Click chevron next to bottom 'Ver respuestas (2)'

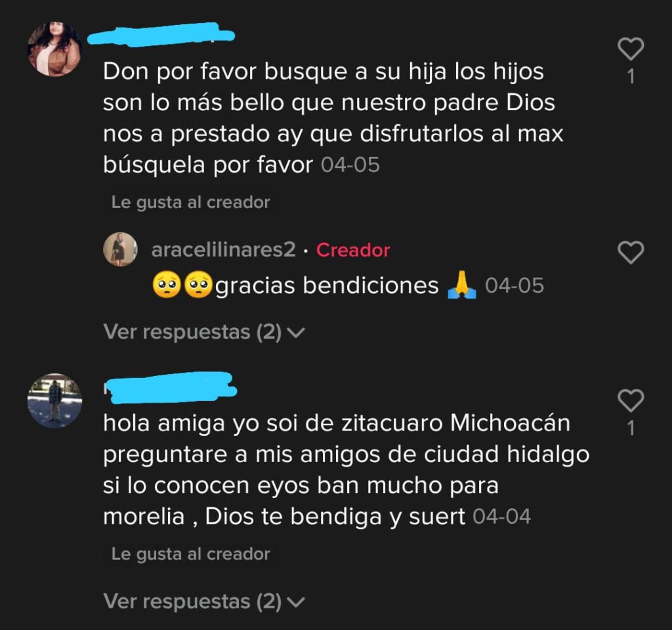tap(296, 602)
